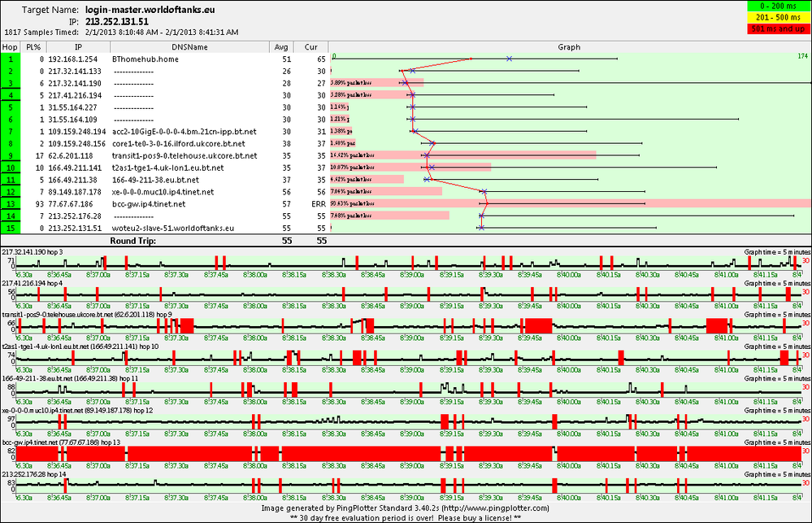812x523 pixels.
Task: Select the green hop 13 number cell
Action: click(11, 203)
